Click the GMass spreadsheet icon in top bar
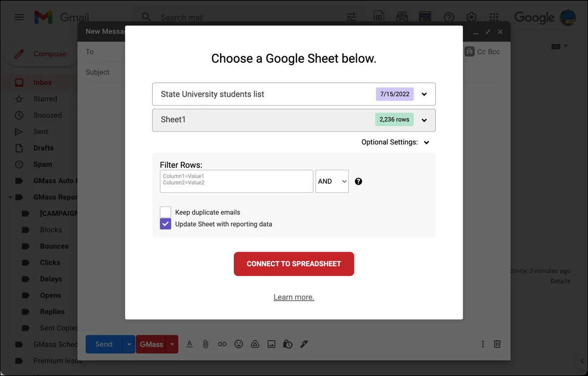Screen dimensions: 588x376 coord(379,17)
